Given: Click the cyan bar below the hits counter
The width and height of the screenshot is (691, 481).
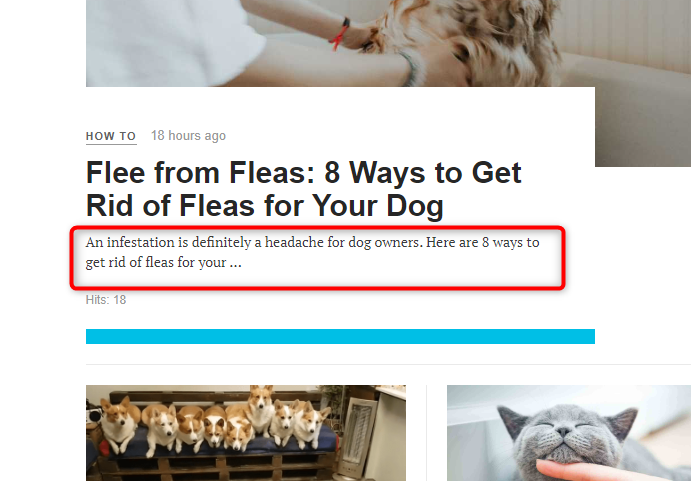Looking at the screenshot, I should (x=340, y=336).
